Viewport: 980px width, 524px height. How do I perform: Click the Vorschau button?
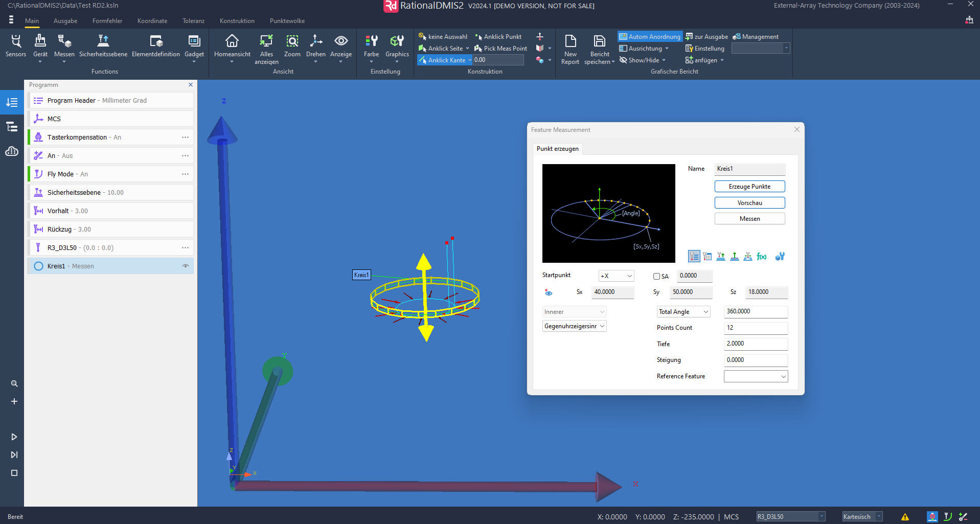point(749,202)
